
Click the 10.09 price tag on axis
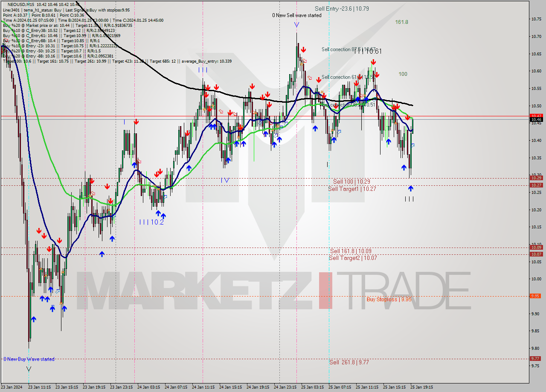536,248
